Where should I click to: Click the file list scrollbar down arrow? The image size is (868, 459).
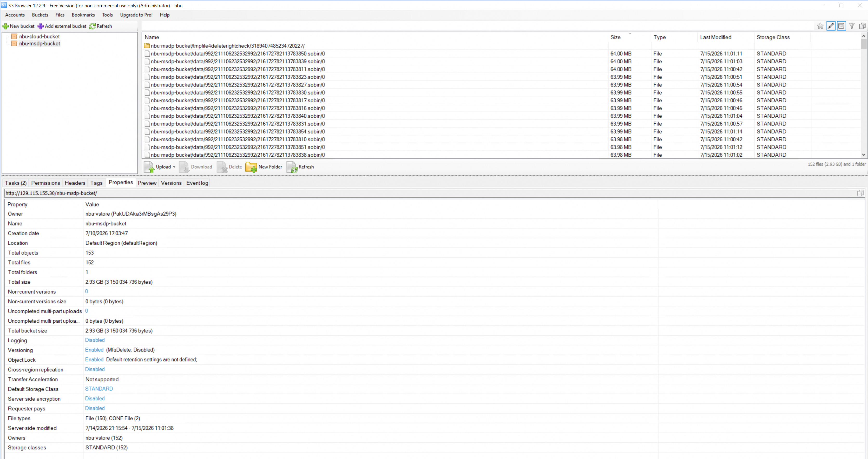tap(864, 155)
